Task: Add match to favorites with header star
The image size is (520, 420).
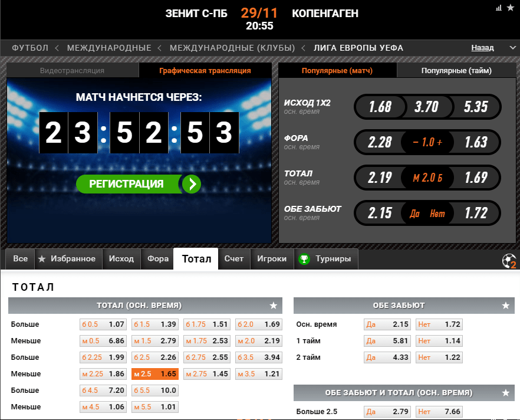Action: coord(511,8)
